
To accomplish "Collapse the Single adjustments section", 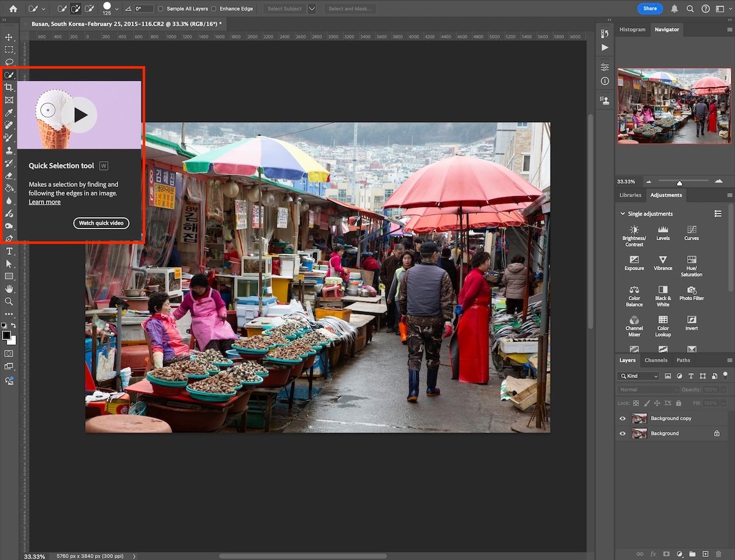I will (622, 213).
